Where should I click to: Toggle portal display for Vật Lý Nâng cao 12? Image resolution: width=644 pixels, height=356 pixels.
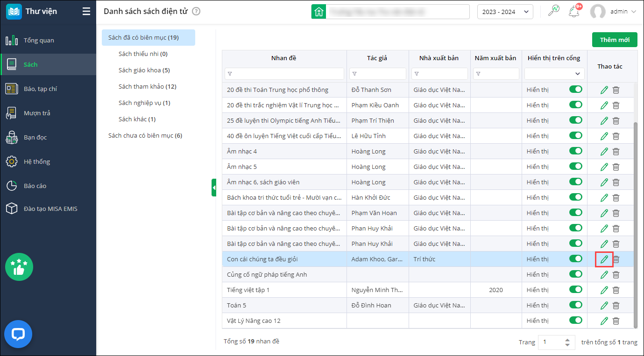pyautogui.click(x=576, y=321)
